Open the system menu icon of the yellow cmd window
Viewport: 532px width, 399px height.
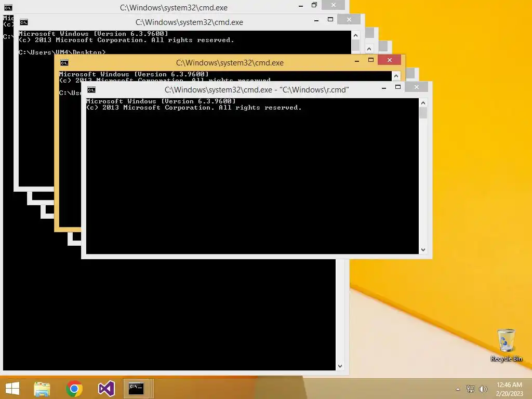point(64,63)
